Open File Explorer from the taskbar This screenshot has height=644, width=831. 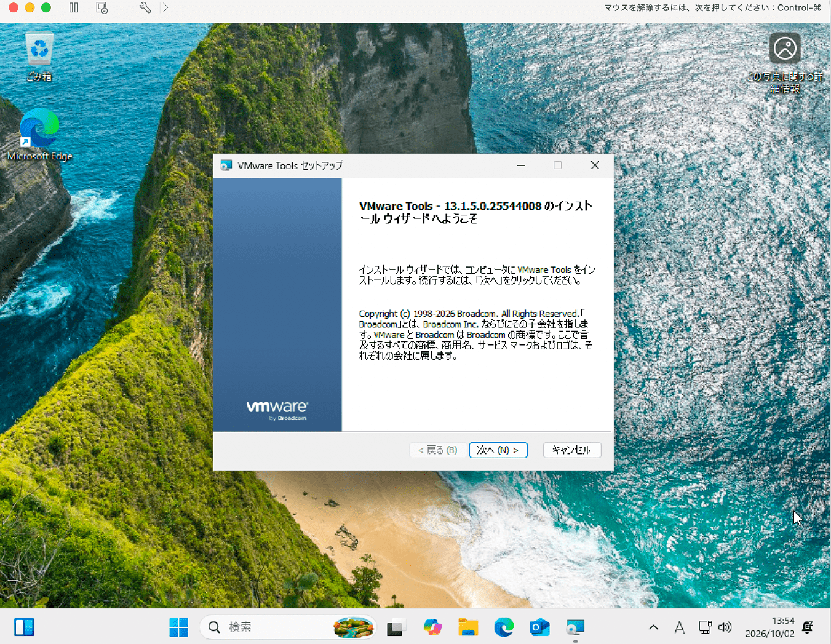(x=468, y=627)
